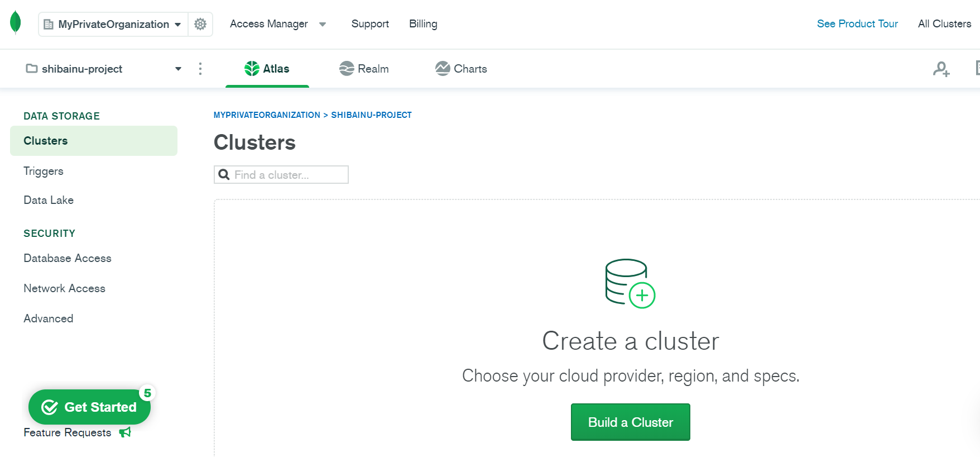Click the Realm logo icon
The image size is (980, 457).
pos(347,69)
